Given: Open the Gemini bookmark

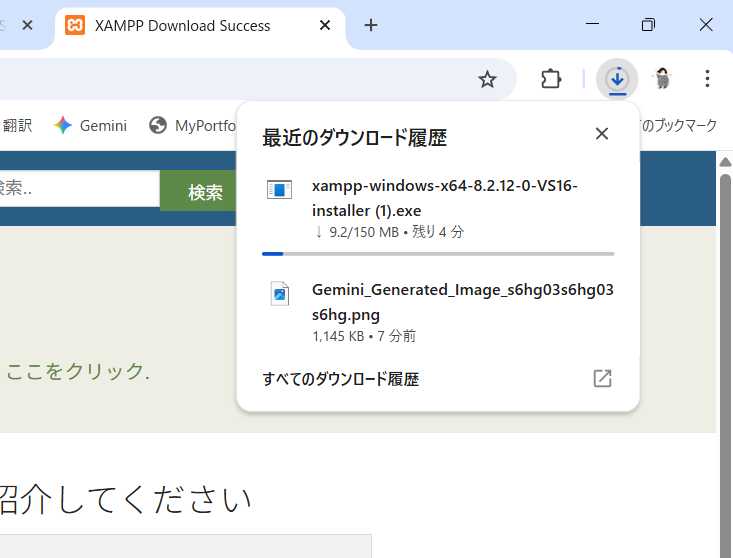Looking at the screenshot, I should click(91, 125).
